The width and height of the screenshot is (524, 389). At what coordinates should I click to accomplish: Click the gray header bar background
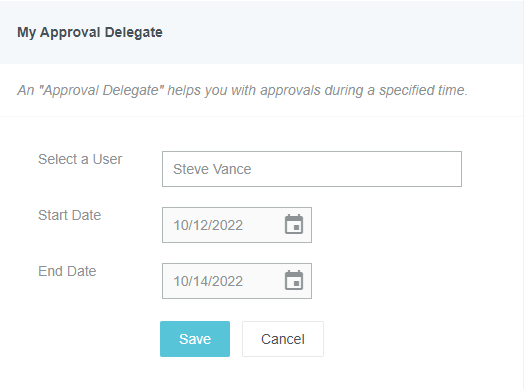(334, 32)
